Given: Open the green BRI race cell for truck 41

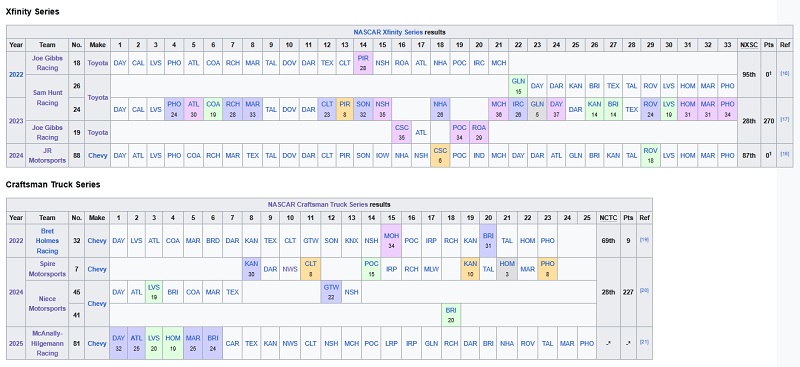Looking at the screenshot, I should (x=451, y=315).
